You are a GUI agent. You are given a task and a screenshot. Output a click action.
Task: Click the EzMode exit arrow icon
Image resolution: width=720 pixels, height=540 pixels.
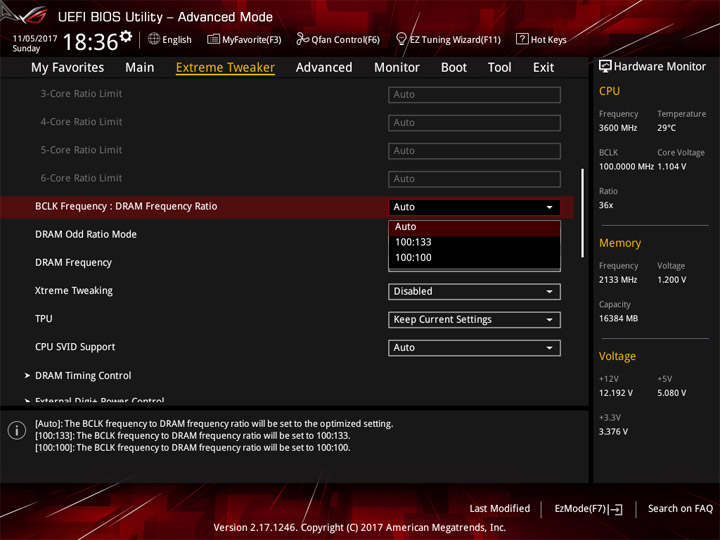click(616, 509)
